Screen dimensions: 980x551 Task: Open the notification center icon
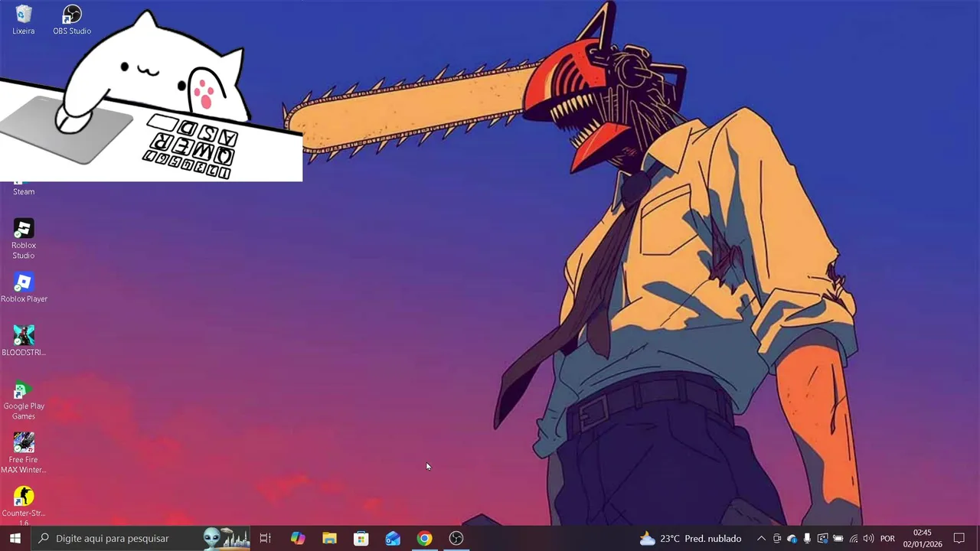pos(959,539)
